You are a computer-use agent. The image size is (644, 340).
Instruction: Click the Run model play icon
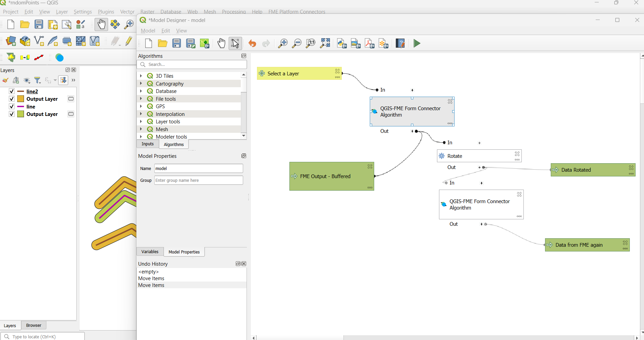(x=417, y=43)
